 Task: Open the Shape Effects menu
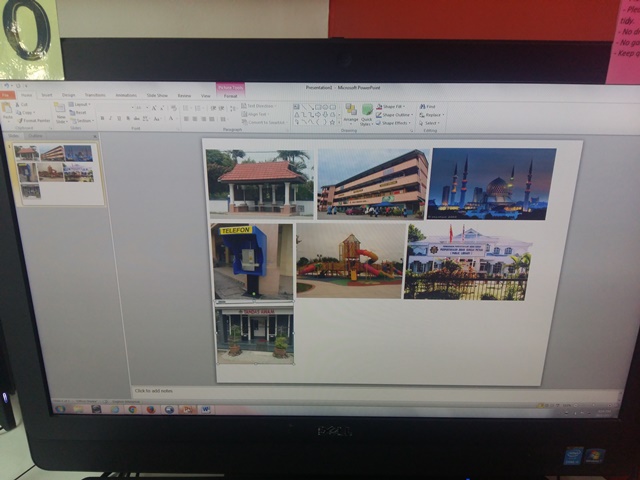[393, 123]
